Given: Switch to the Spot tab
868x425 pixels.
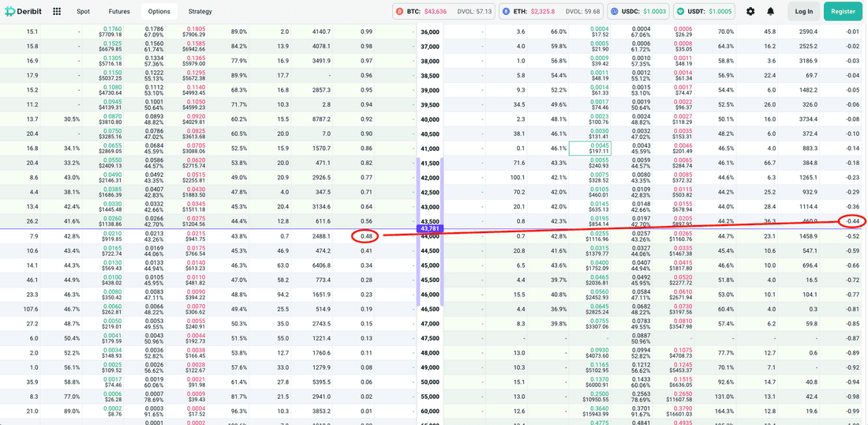Looking at the screenshot, I should coord(83,11).
